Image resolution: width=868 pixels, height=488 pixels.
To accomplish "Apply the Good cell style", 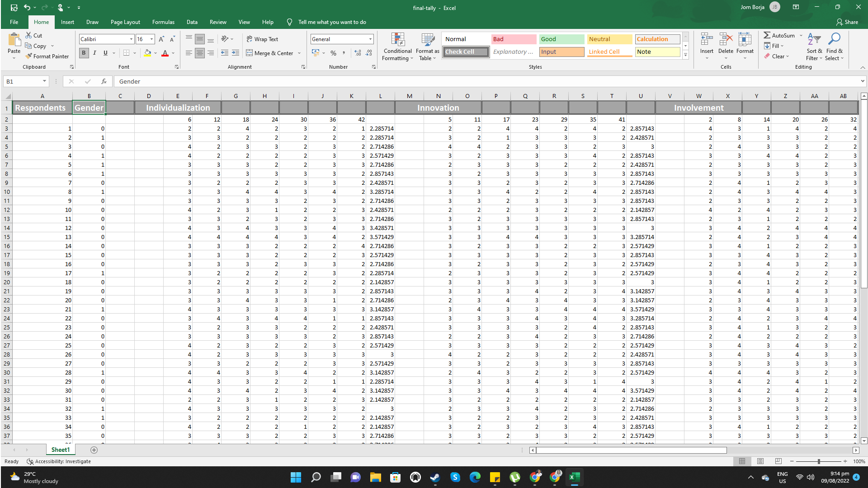I will click(562, 39).
